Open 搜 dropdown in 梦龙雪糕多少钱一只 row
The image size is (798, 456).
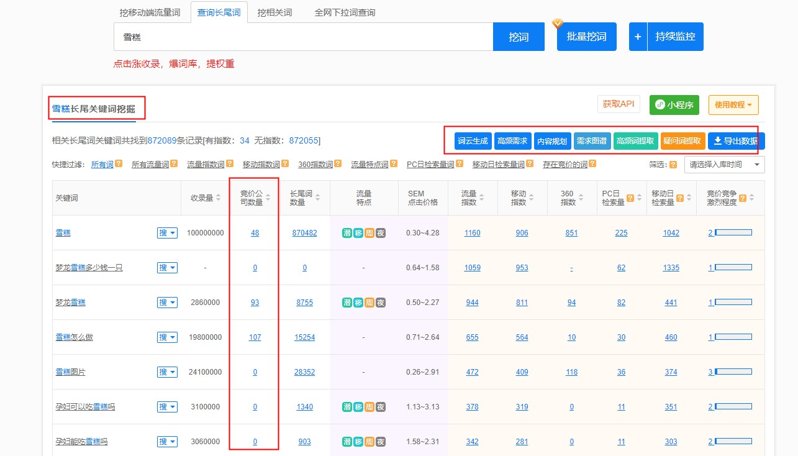(x=167, y=268)
